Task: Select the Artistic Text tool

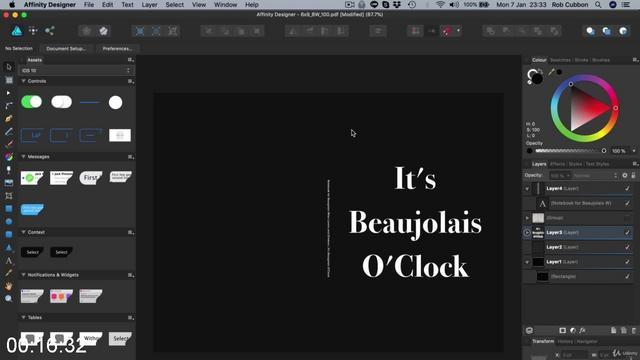Action: (x=9, y=260)
